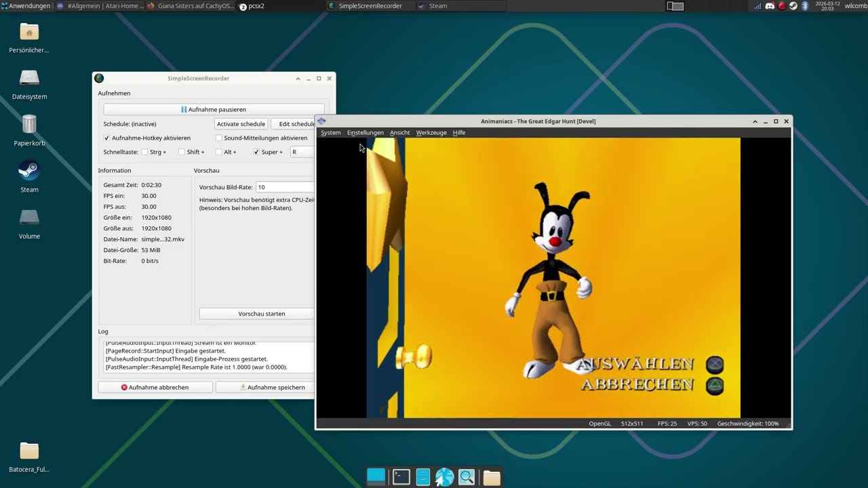Click the Schedule: (inactive) label
The height and width of the screenshot is (488, 868).
pos(130,124)
